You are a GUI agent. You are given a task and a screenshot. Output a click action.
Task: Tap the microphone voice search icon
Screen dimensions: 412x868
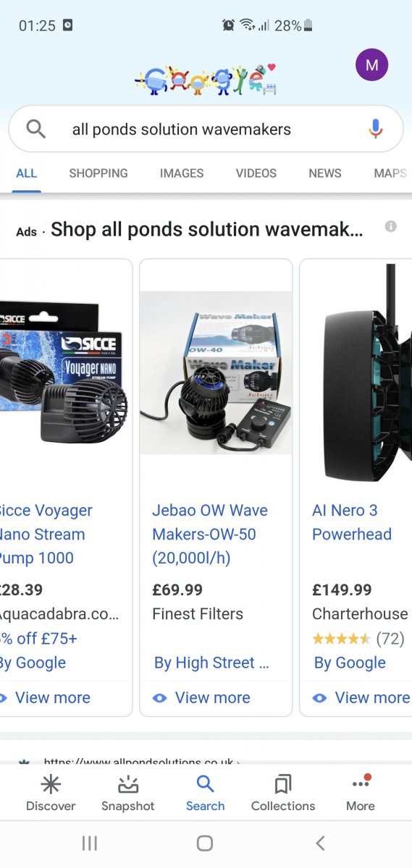click(375, 129)
